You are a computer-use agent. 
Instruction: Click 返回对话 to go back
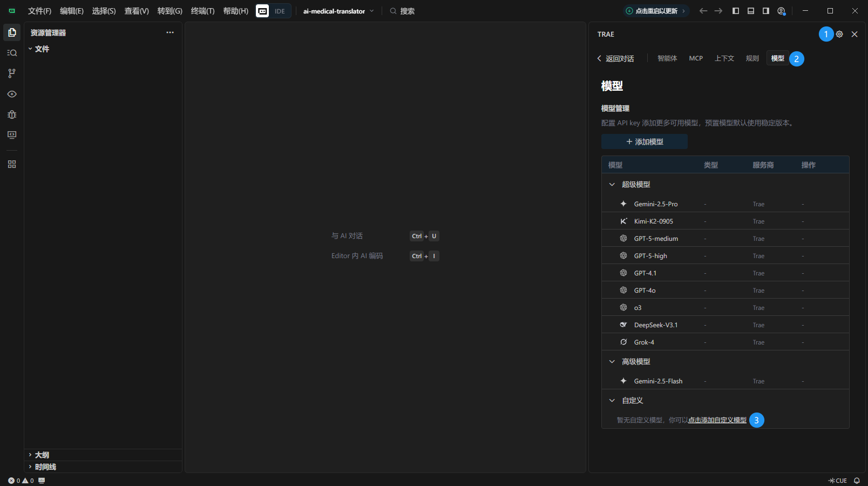tap(615, 58)
